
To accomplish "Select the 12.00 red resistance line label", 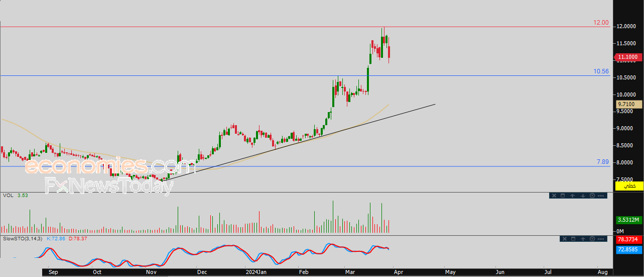I will tap(601, 23).
